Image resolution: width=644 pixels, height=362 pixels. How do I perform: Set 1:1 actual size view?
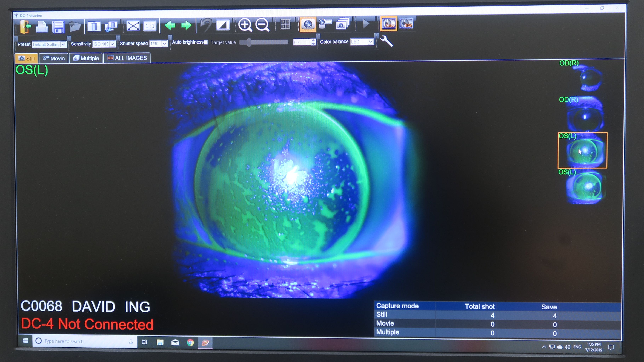coord(150,26)
